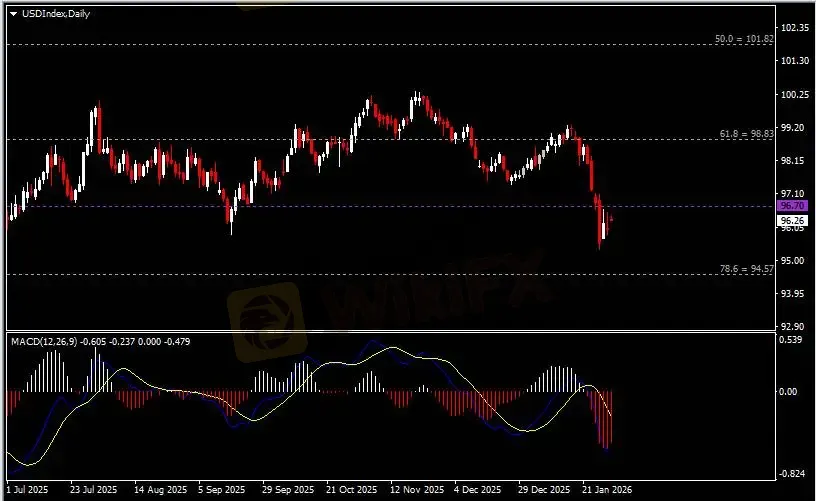The width and height of the screenshot is (816, 501).
Task: Click 100.25 on the price scale
Action: (793, 94)
